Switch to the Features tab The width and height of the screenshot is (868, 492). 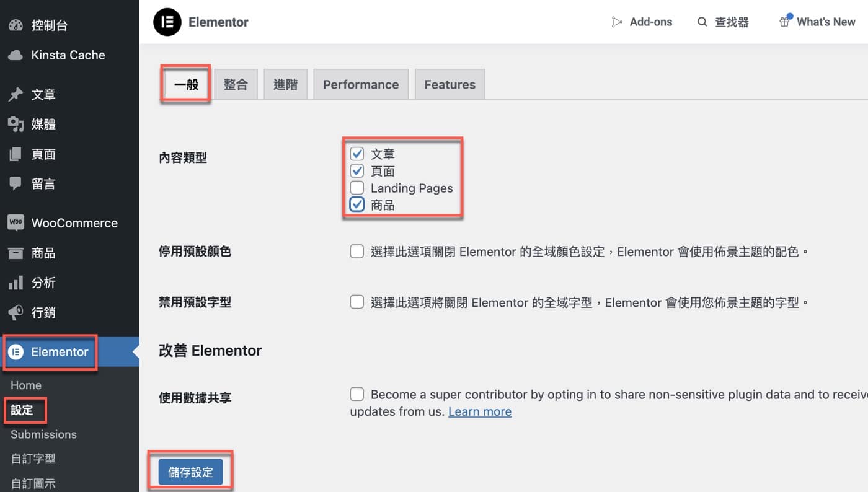click(x=450, y=84)
